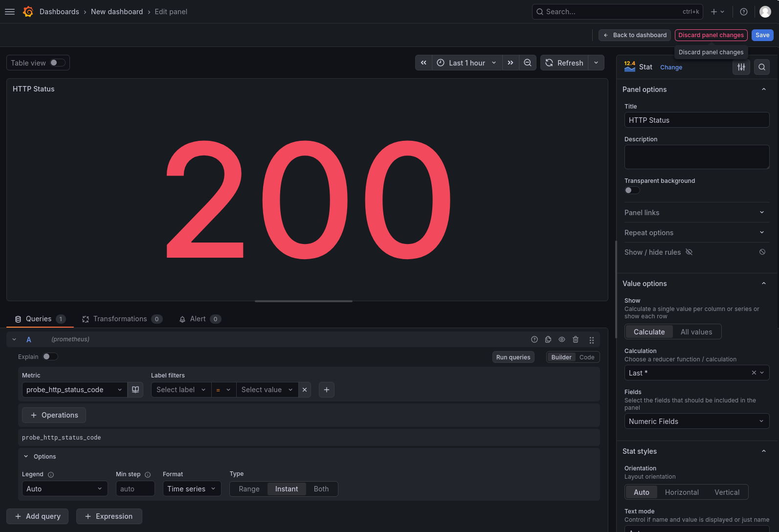Go to Dashboards breadcrumb
The image size is (779, 532).
(59, 12)
